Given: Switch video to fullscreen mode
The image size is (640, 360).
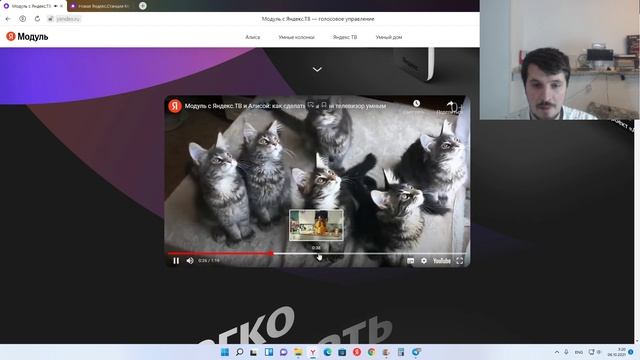Looking at the screenshot, I should click(x=460, y=261).
